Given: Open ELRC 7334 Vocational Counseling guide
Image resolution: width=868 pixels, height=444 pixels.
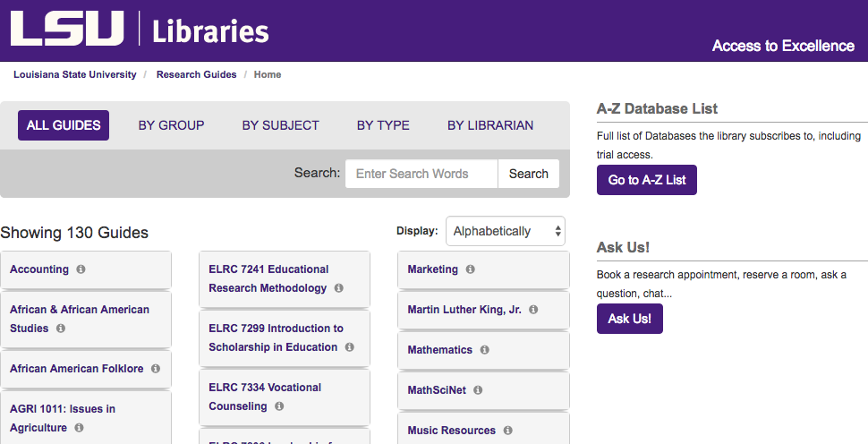Looking at the screenshot, I should (x=265, y=397).
